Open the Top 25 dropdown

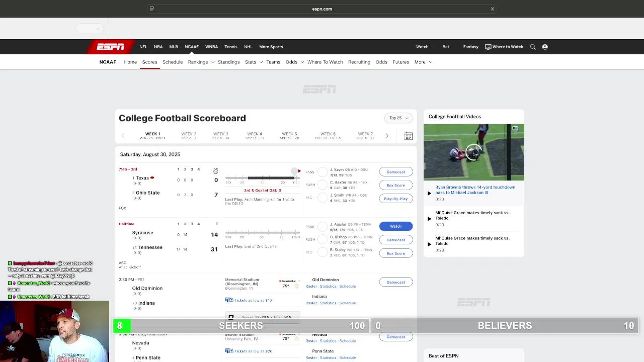point(399,118)
